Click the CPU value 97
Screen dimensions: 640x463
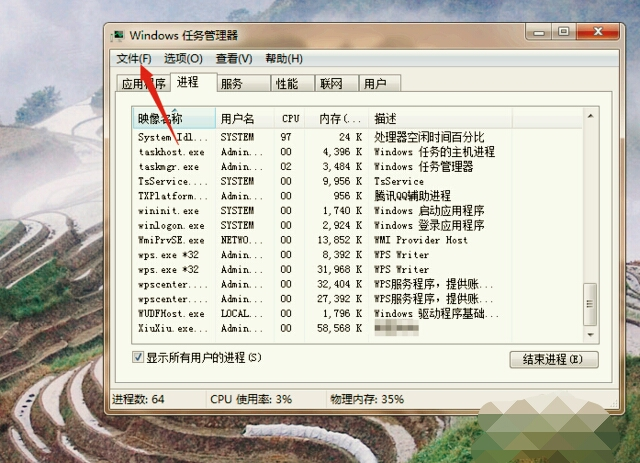pos(286,137)
